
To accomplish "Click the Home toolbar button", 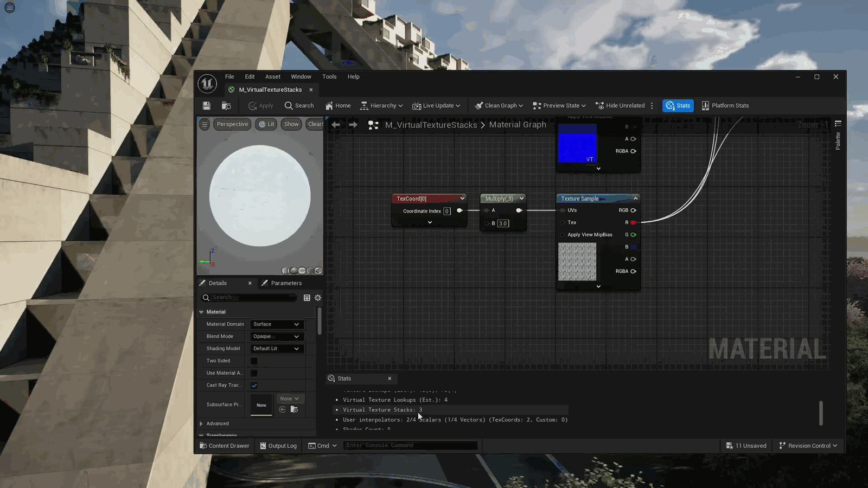I will 338,106.
